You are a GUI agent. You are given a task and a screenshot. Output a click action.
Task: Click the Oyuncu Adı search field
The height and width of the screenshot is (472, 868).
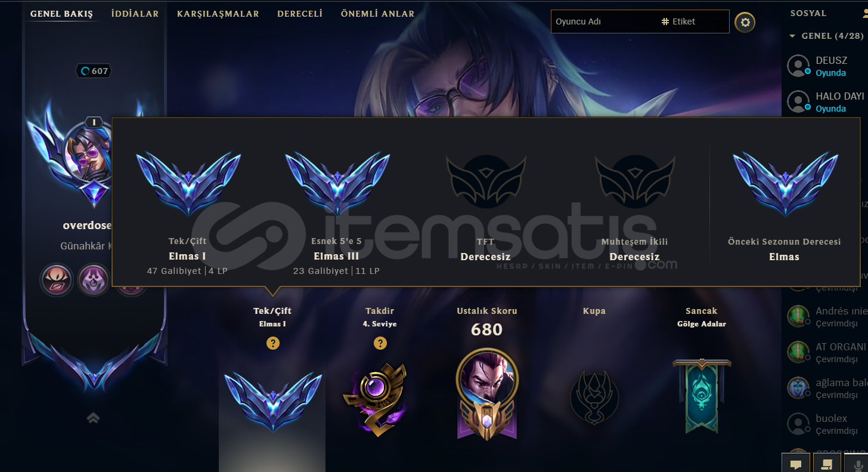(x=604, y=21)
